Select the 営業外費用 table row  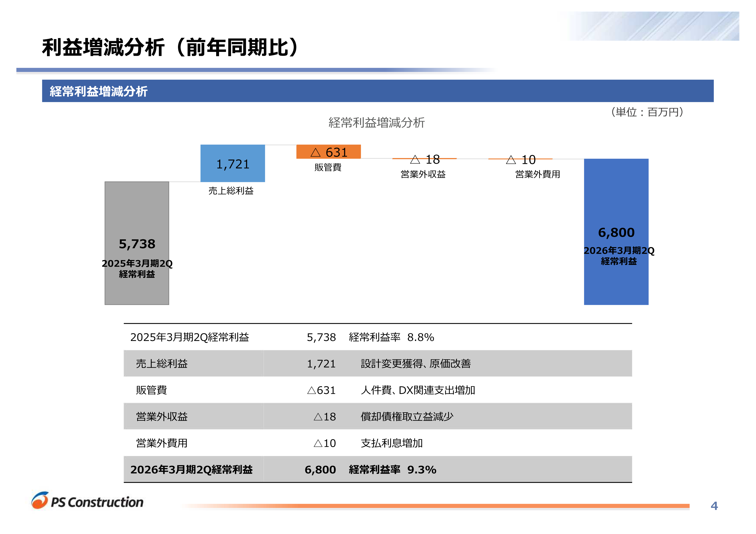click(162, 443)
